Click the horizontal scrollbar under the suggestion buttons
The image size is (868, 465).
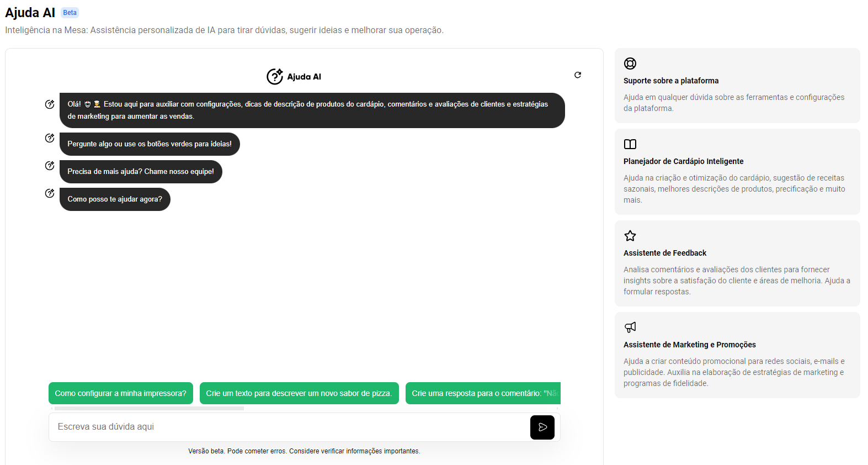coord(149,409)
